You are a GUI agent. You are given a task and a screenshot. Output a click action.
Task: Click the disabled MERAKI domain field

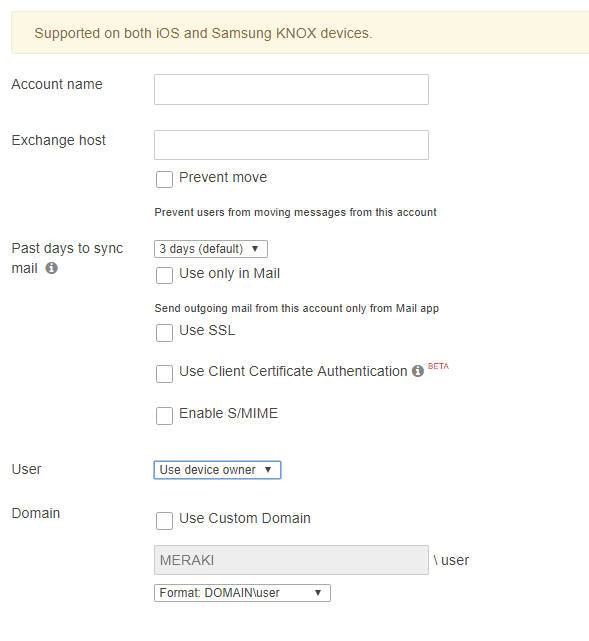pos(291,560)
